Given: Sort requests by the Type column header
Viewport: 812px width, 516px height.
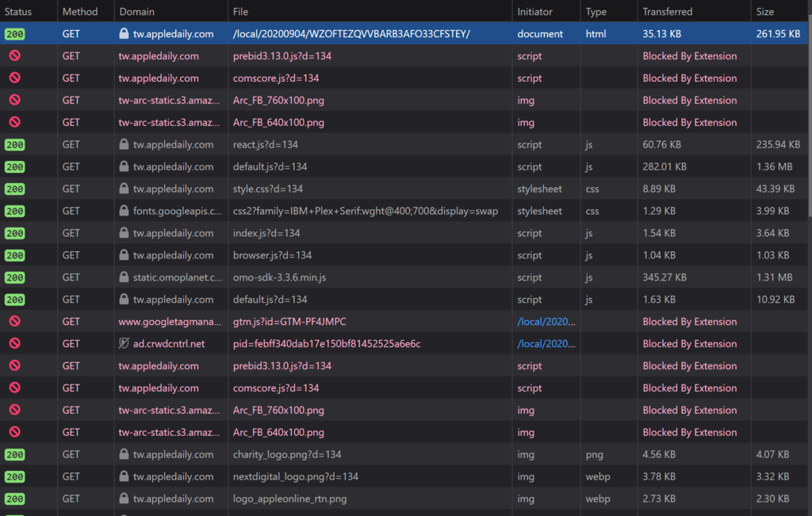Looking at the screenshot, I should [x=609, y=11].
